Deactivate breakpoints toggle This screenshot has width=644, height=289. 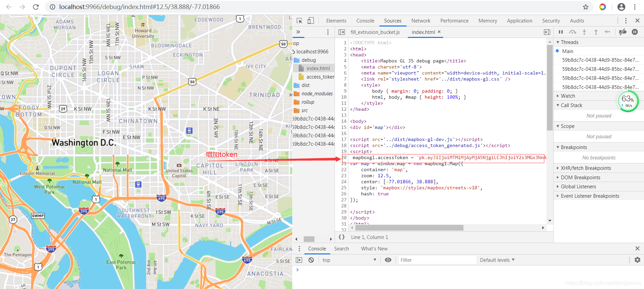[623, 32]
